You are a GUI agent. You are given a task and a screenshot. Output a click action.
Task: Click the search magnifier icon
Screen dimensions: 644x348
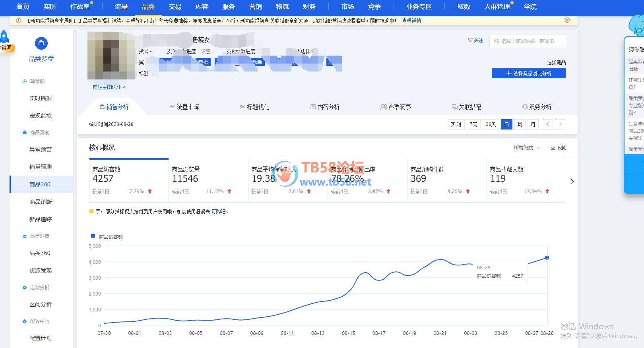tap(497, 41)
